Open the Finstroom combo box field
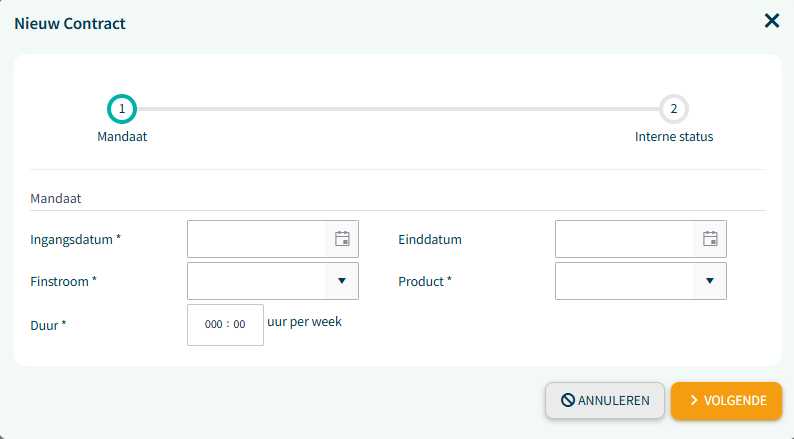This screenshot has width=794, height=439. (273, 281)
